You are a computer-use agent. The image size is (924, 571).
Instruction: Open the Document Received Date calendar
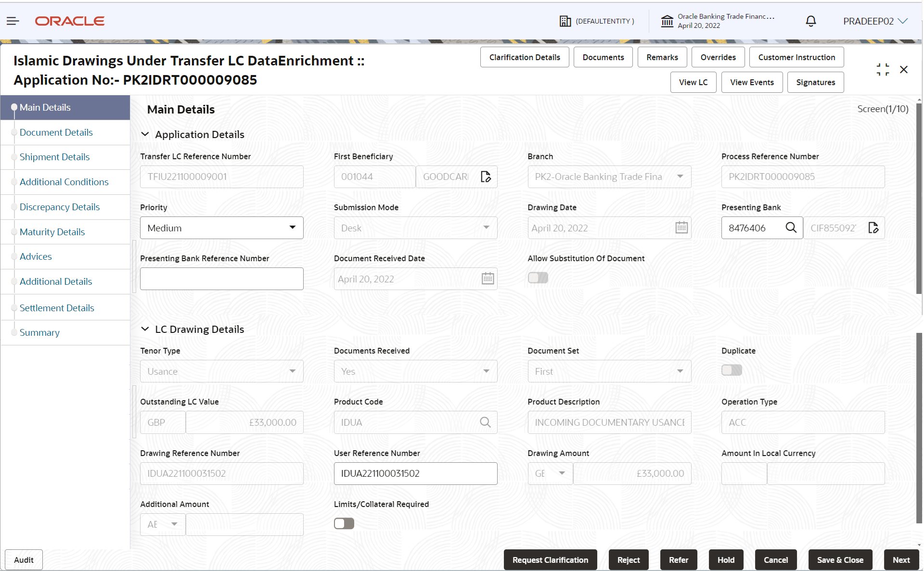tap(488, 279)
